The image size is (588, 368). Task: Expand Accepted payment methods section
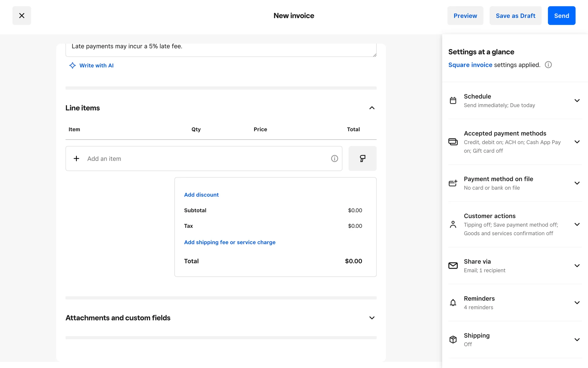point(577,142)
